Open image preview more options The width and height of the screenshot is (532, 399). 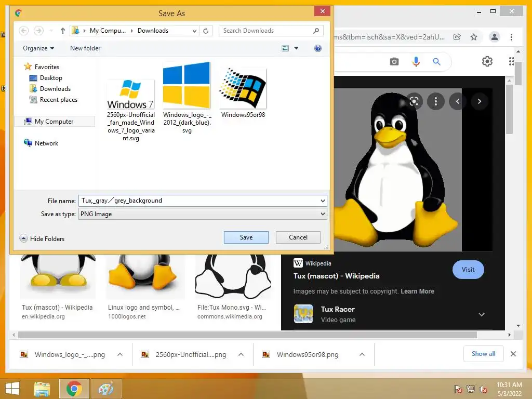point(436,101)
